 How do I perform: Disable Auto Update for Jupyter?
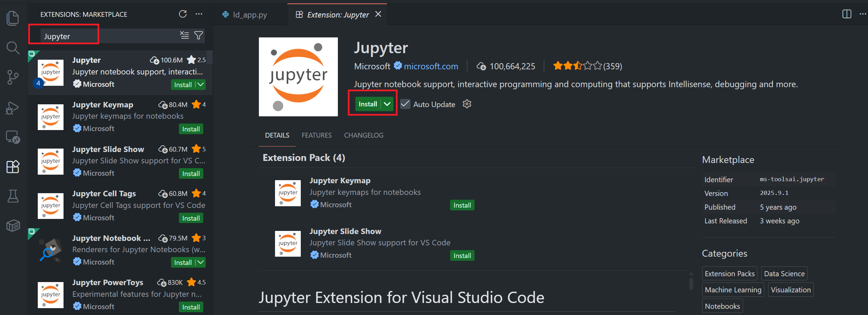coord(406,104)
